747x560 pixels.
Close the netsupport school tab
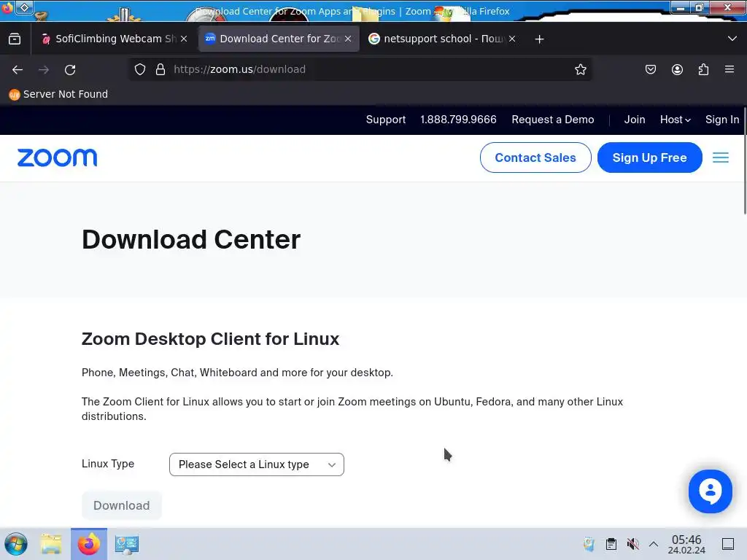point(512,39)
